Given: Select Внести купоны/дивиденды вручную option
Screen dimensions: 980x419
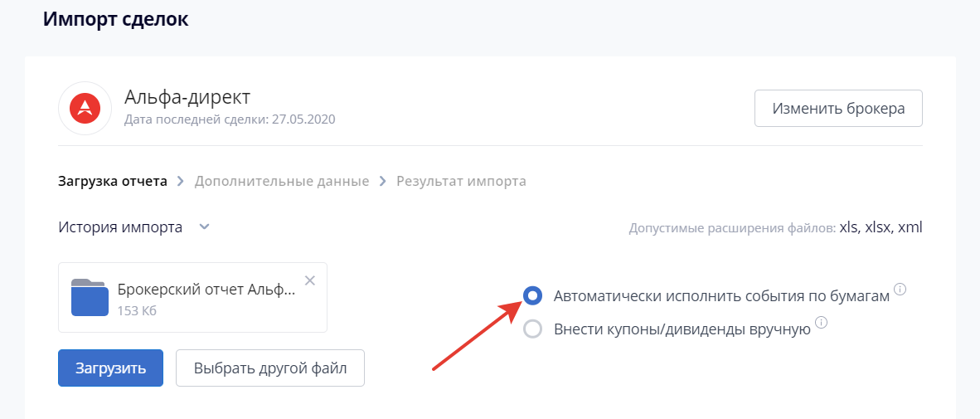Looking at the screenshot, I should (x=533, y=329).
